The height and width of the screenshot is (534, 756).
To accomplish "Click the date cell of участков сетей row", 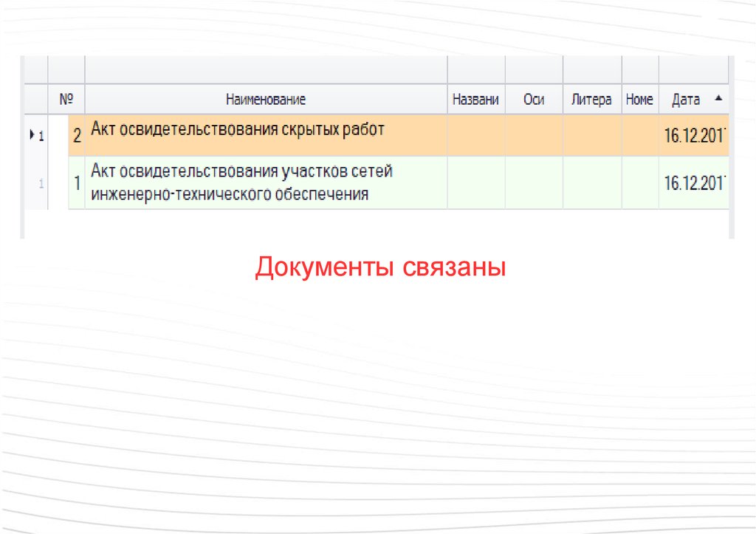I will click(x=695, y=183).
